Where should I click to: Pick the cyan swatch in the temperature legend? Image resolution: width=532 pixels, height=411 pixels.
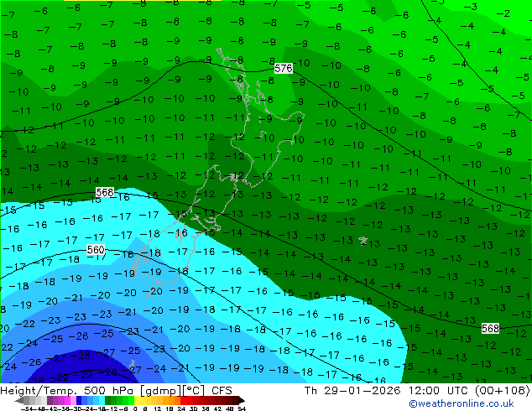click(x=102, y=400)
